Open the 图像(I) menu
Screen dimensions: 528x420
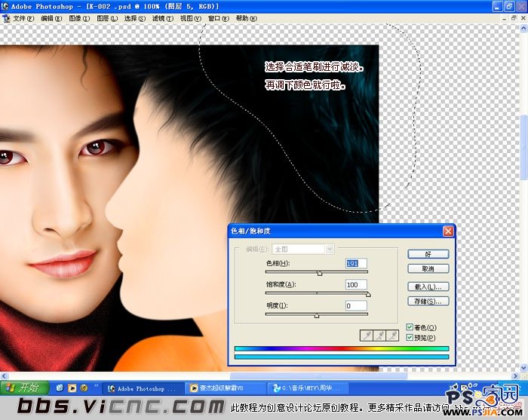[79, 19]
